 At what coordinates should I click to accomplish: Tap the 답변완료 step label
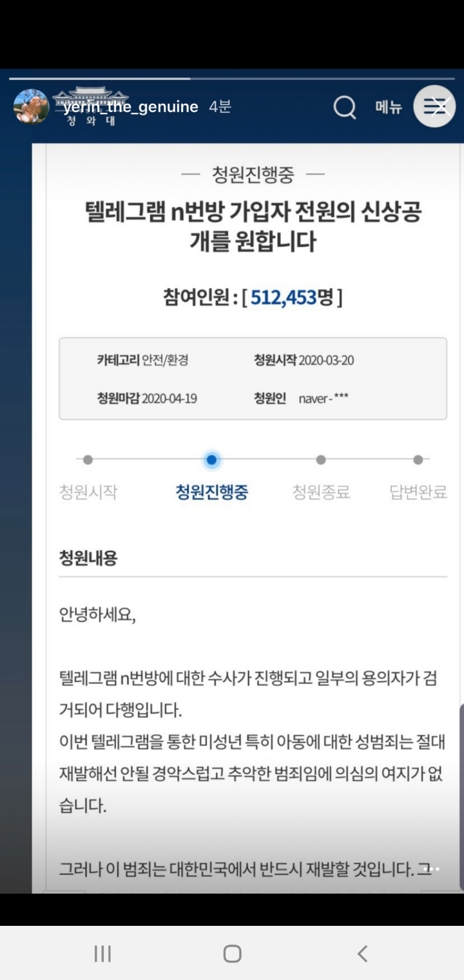pyautogui.click(x=418, y=493)
